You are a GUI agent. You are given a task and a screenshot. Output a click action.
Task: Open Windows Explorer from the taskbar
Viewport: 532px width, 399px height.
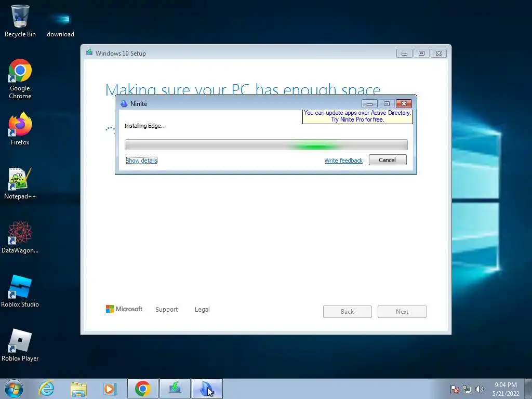click(x=79, y=389)
